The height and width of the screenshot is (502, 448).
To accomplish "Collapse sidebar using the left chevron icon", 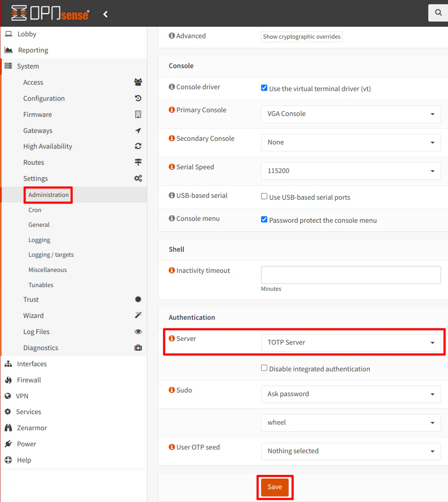I will click(x=105, y=14).
